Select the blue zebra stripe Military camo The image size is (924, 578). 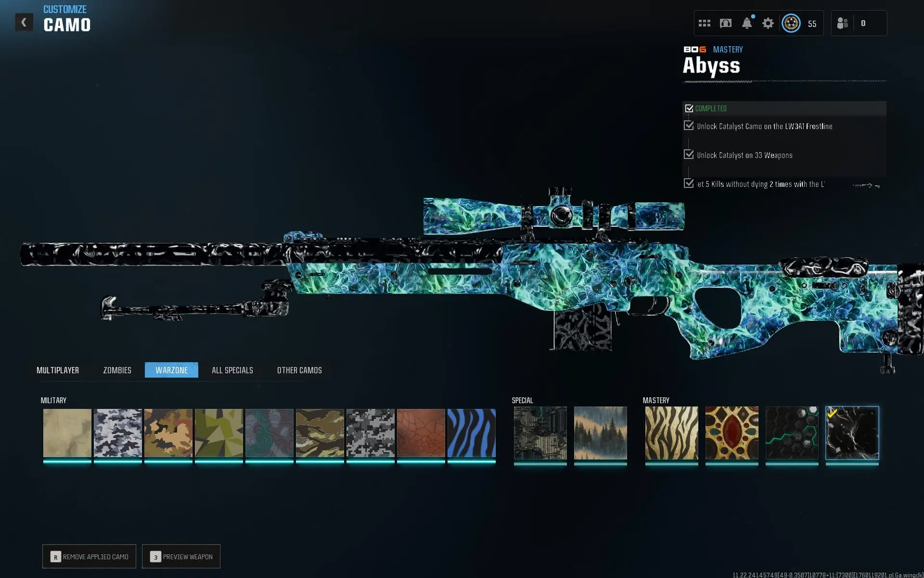(x=472, y=433)
